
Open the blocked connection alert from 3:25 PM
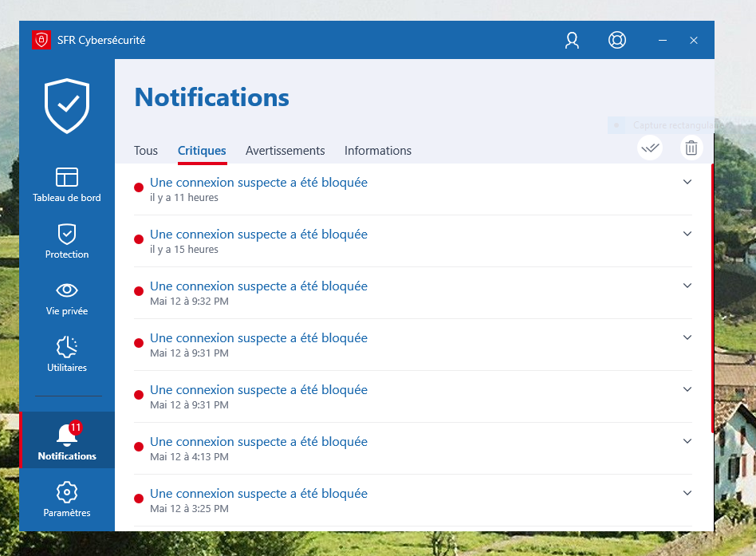(x=258, y=494)
